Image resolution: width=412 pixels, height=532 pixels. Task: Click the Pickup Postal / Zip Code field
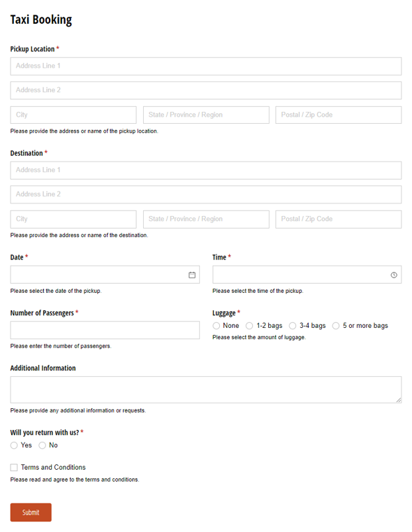point(339,115)
